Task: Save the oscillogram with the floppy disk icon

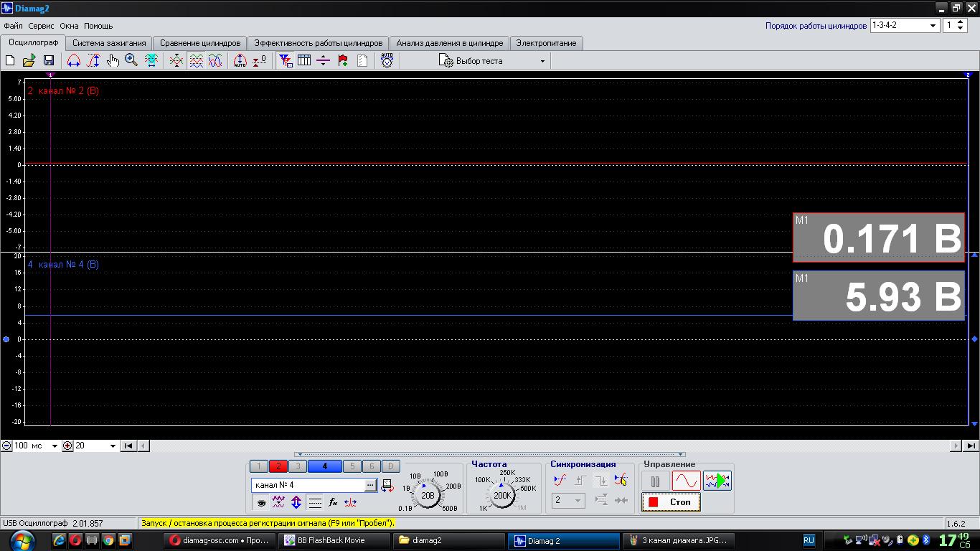Action: (x=49, y=61)
